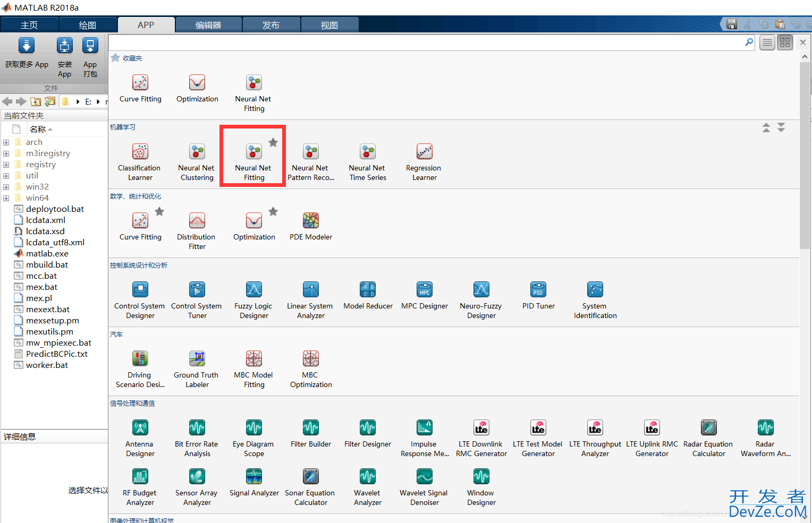
Task: Open Bit Error Rate Analysis
Action: [x=197, y=438]
